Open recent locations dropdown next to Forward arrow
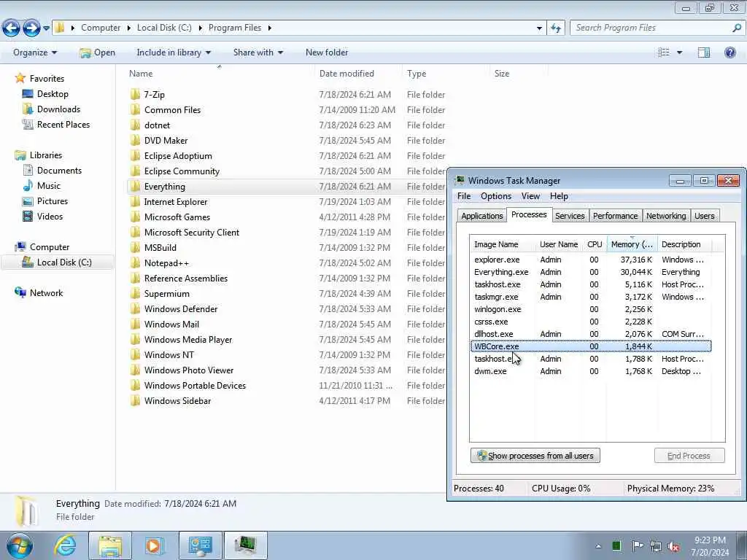The height and width of the screenshot is (560, 747). (x=46, y=28)
